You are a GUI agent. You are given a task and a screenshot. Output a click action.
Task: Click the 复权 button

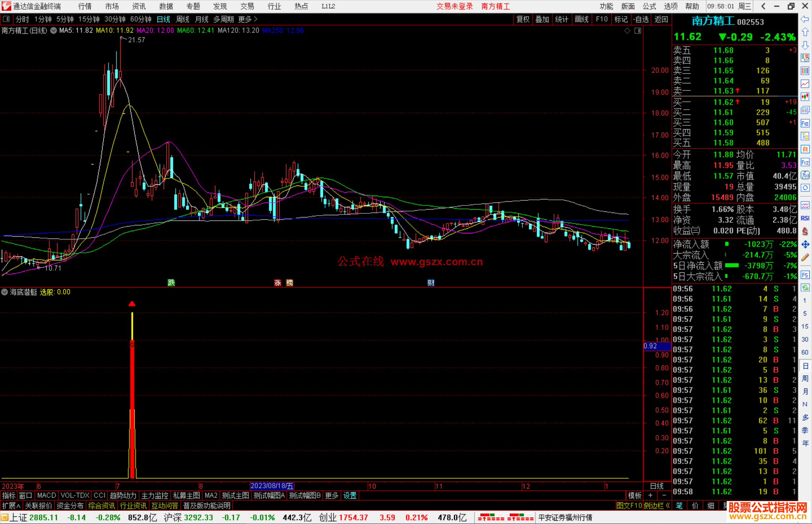523,19
